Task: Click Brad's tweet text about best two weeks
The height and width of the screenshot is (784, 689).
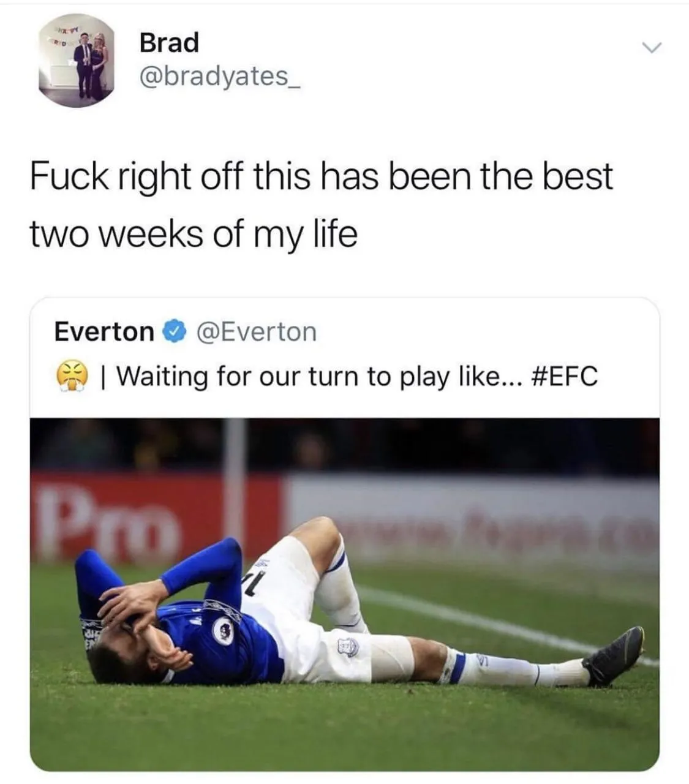Action: tap(321, 205)
